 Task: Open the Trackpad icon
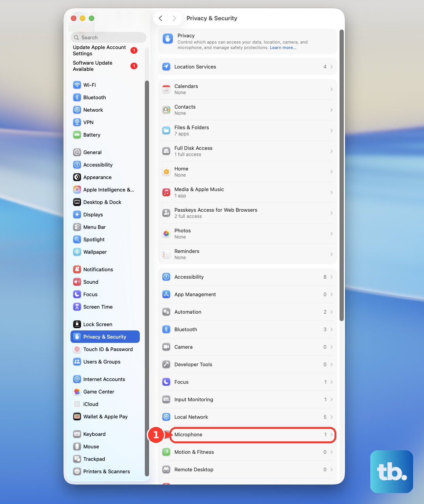(77, 459)
